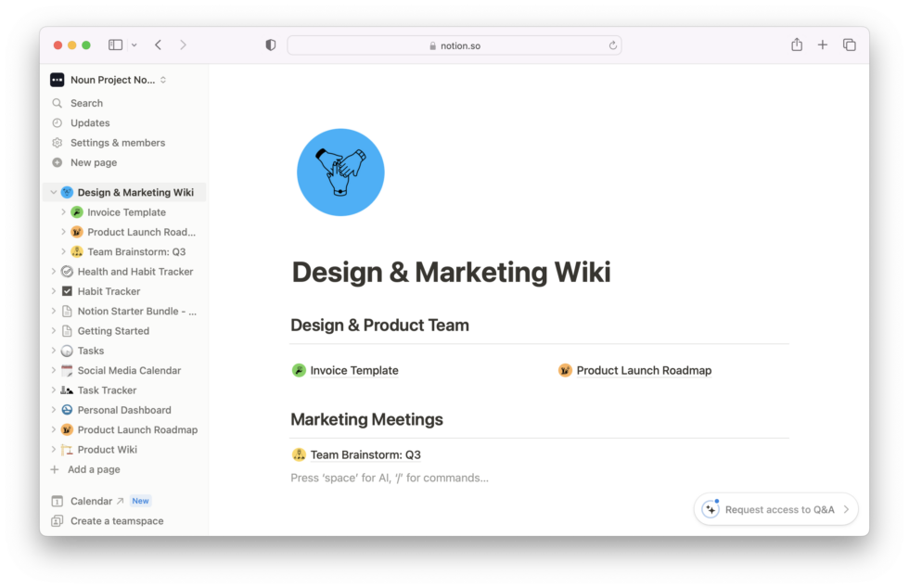The width and height of the screenshot is (909, 588).
Task: Click the Updates bell icon
Action: (58, 122)
